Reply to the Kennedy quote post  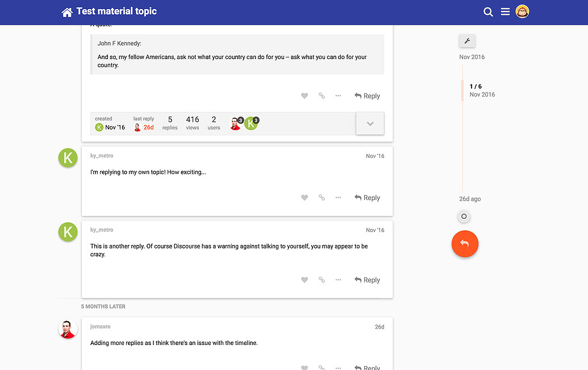pyautogui.click(x=367, y=96)
